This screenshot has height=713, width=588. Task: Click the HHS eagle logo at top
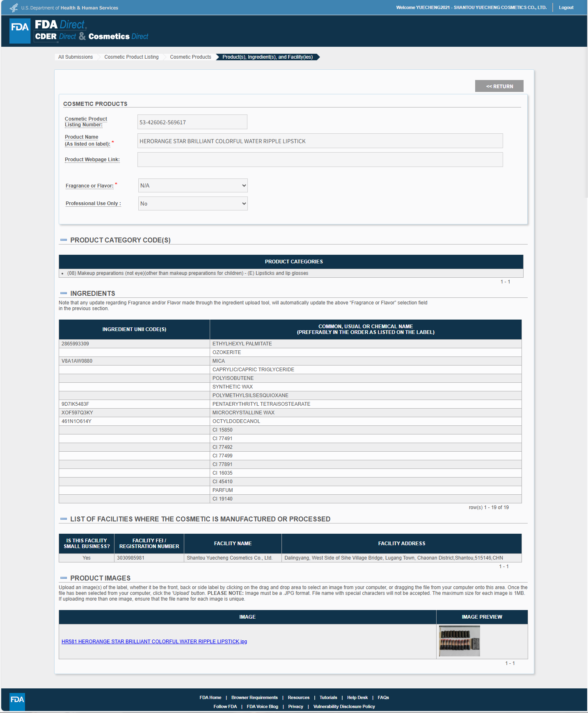pos(14,8)
